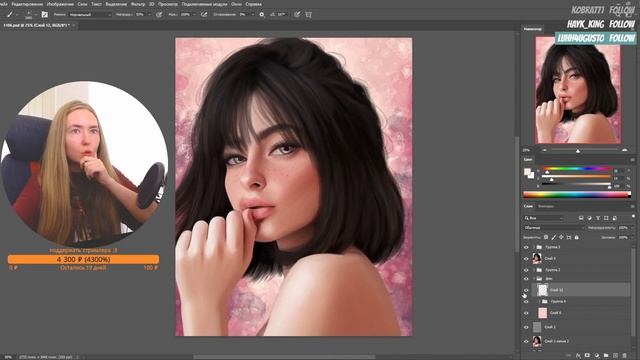
Task: Enable airbrush-style build-up icon
Action: [204, 14]
